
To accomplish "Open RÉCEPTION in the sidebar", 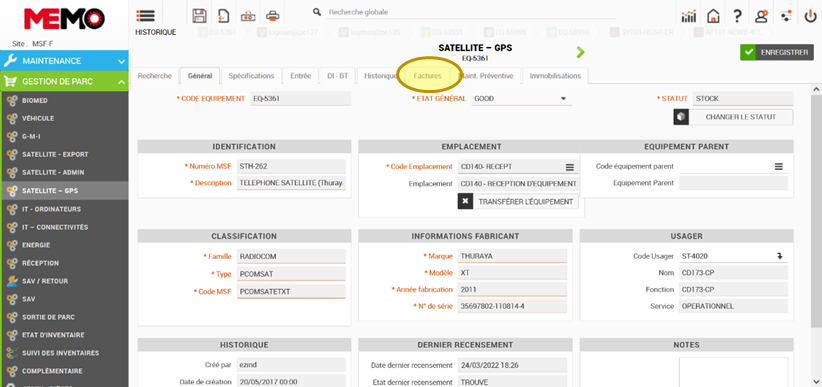I will (x=64, y=263).
